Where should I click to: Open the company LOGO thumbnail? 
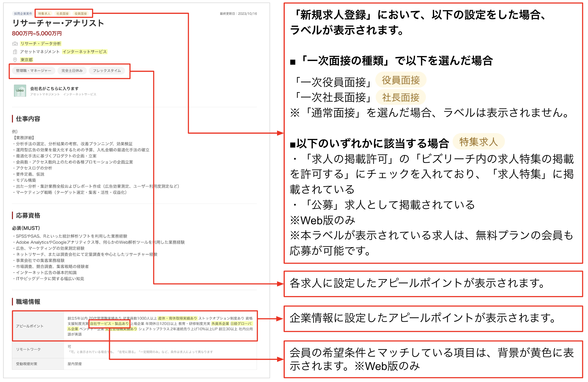coord(20,91)
